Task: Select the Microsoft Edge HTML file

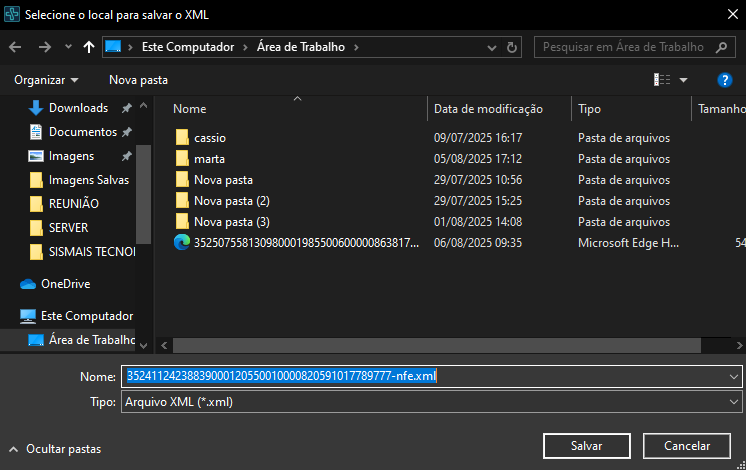Action: click(300, 242)
